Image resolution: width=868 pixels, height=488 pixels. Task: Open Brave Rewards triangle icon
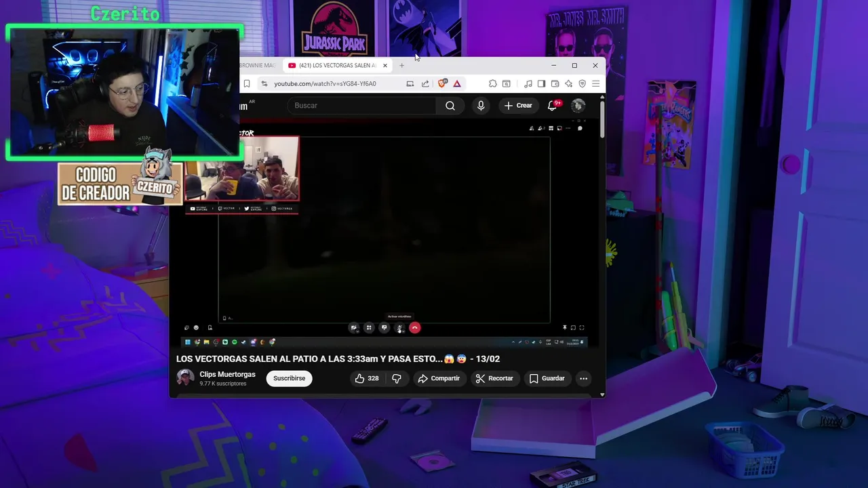pos(457,84)
